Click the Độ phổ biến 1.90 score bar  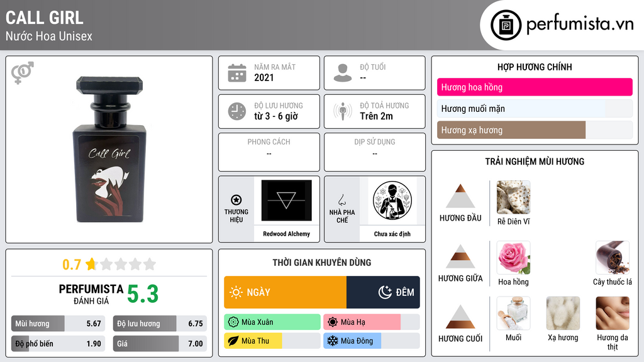(x=58, y=344)
